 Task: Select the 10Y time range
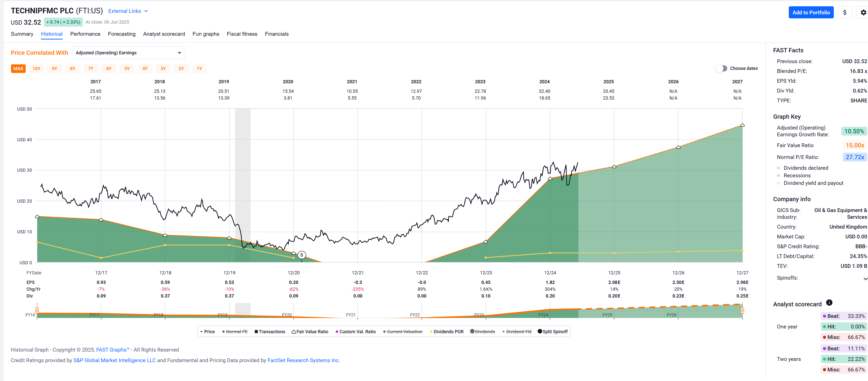[x=36, y=69]
